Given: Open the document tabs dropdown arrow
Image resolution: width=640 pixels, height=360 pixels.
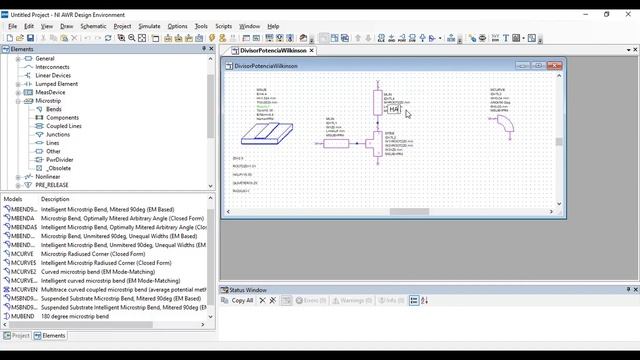Looking at the screenshot, I should pyautogui.click(x=628, y=50).
